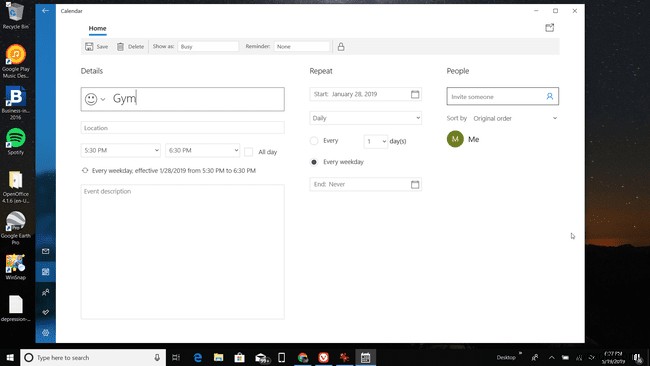The width and height of the screenshot is (650, 366).
Task: Open Chrome from the taskbar
Action: [x=303, y=357]
